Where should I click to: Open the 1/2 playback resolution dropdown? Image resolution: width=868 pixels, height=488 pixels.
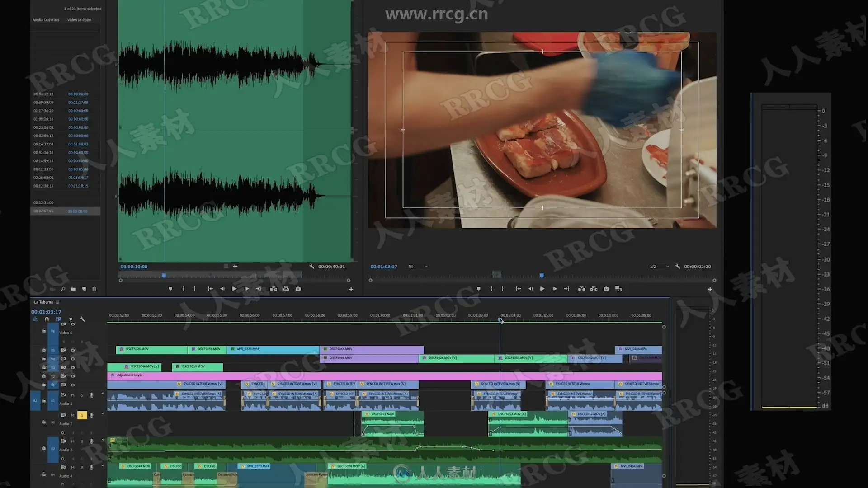pos(659,267)
